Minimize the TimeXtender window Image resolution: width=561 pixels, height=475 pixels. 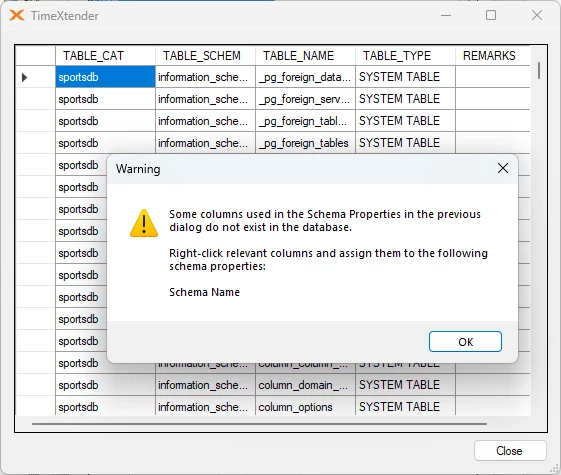pyautogui.click(x=446, y=15)
